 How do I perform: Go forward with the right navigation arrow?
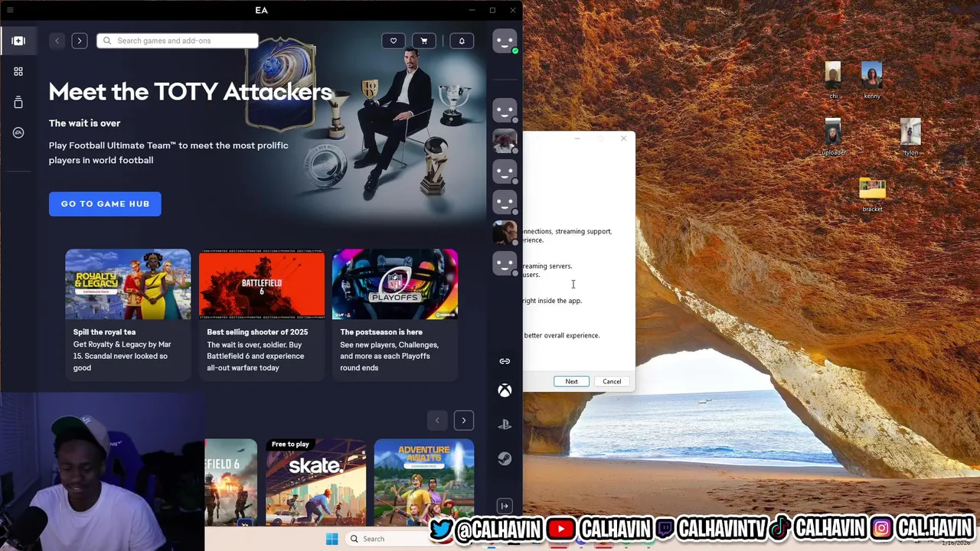coord(80,41)
